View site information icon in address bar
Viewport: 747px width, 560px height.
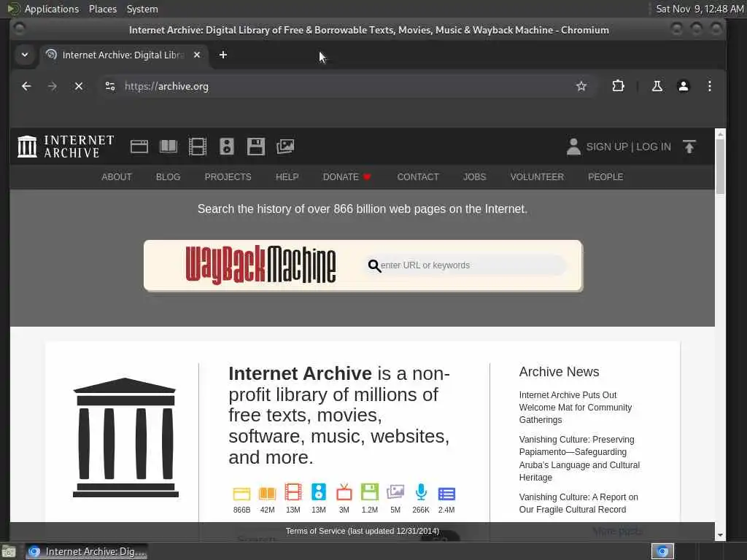110,86
